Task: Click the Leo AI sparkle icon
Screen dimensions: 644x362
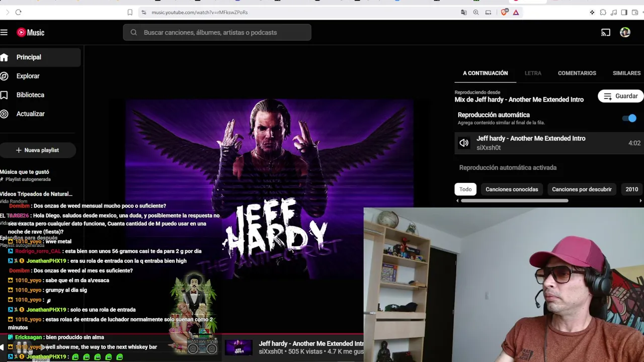Action: (592, 12)
